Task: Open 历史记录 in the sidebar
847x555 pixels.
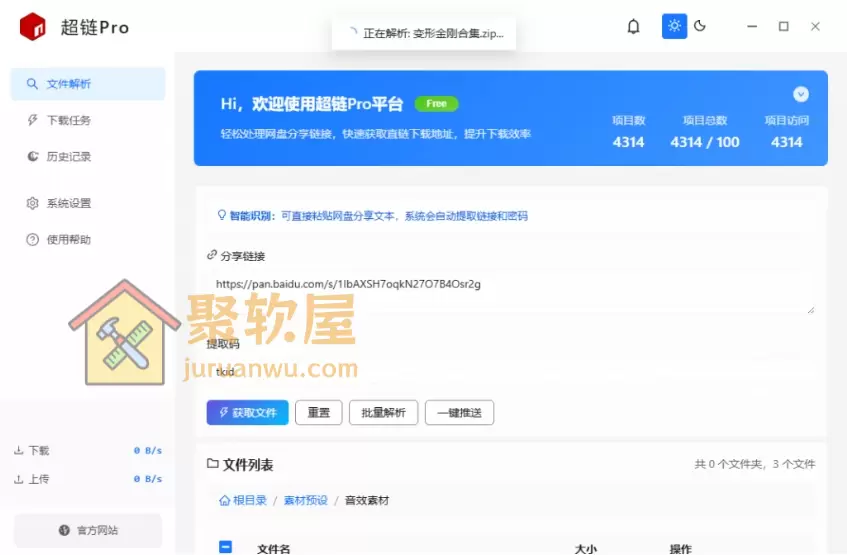Action: pos(88,156)
